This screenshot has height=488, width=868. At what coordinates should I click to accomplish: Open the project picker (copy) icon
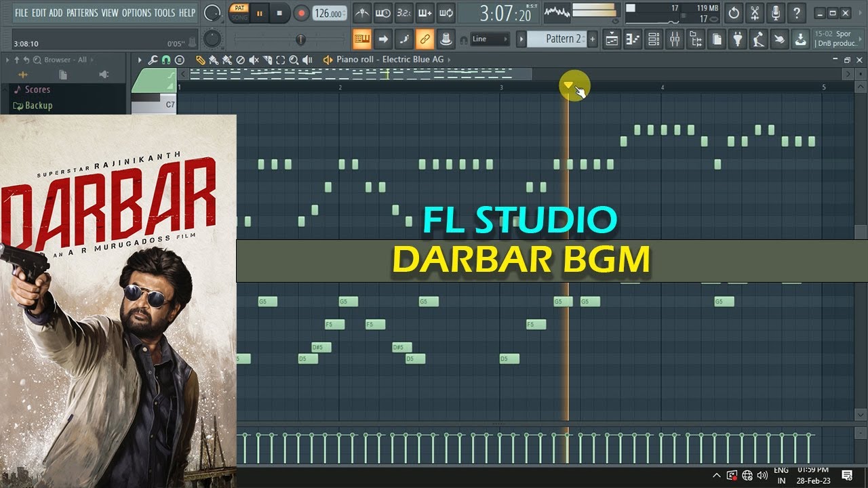point(717,39)
